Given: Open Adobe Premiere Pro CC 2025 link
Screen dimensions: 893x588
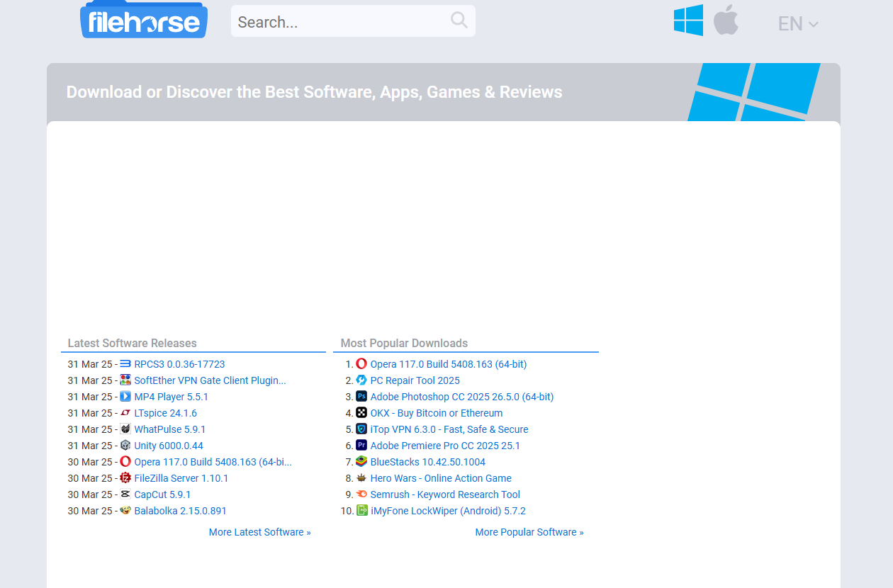Looking at the screenshot, I should pos(445,446).
